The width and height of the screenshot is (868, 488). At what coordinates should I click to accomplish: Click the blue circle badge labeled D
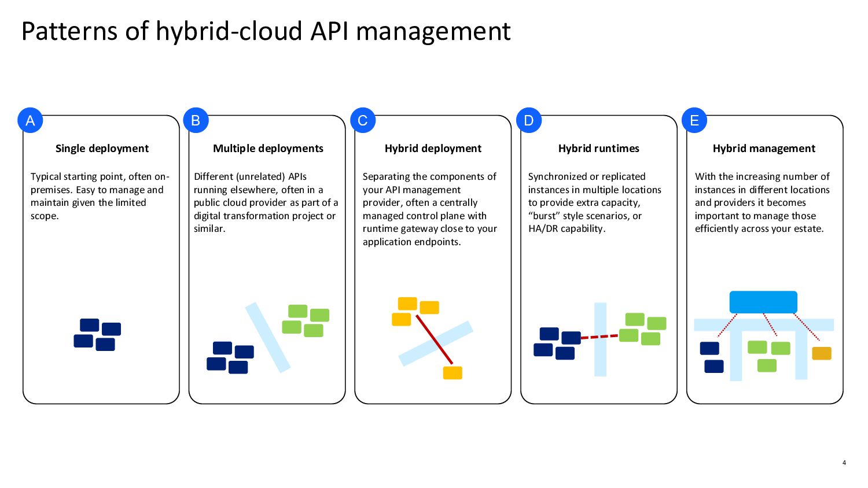528,120
